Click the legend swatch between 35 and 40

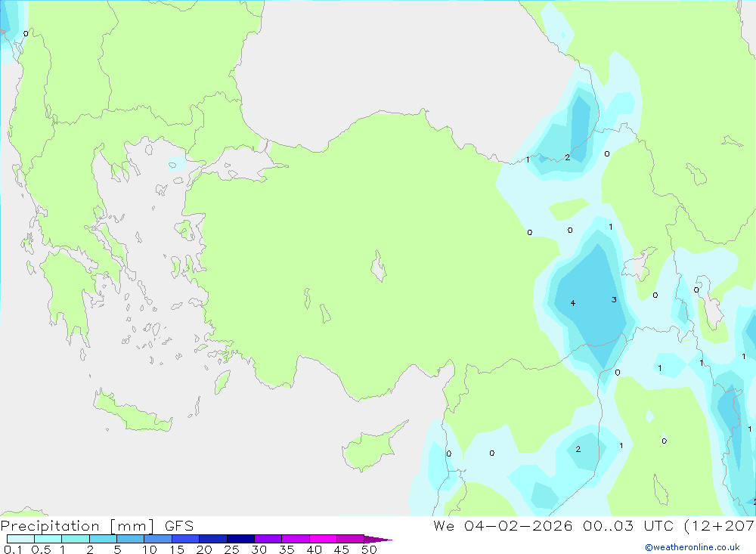(x=295, y=539)
